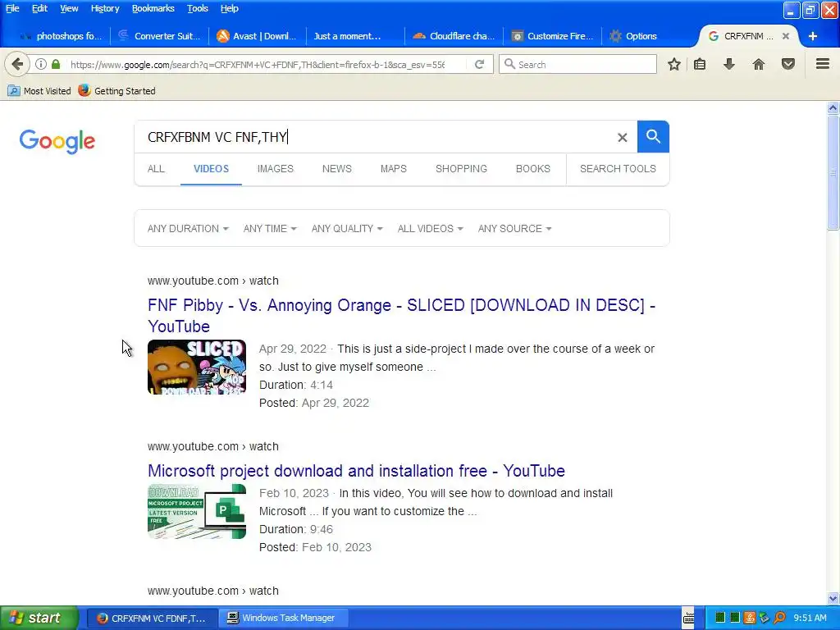Select the Videos results tab
The height and width of the screenshot is (630, 840).
[x=211, y=169]
